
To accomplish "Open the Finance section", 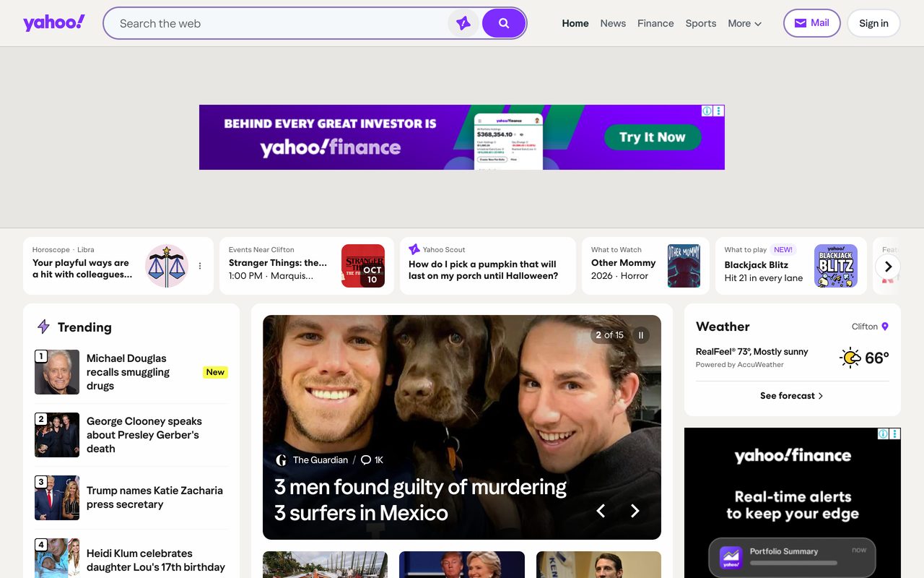I will point(655,23).
